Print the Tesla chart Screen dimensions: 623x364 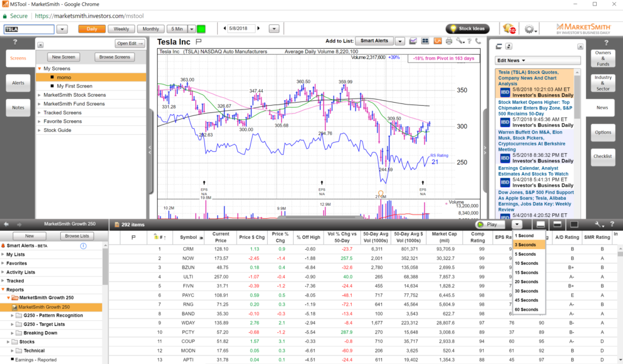pos(448,41)
